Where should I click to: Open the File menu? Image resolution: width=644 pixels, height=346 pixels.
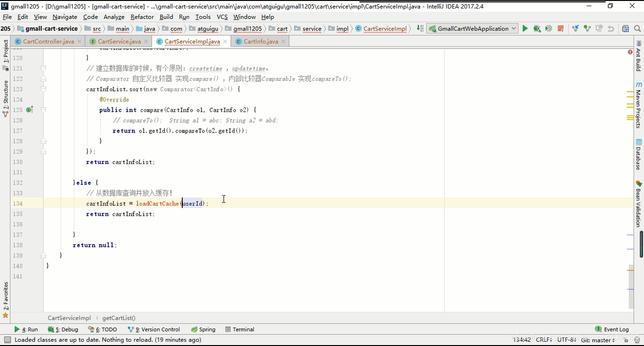coord(7,17)
